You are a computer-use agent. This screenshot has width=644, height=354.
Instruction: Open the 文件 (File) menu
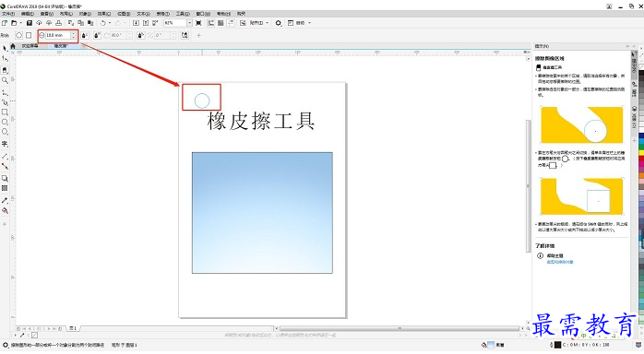point(8,14)
